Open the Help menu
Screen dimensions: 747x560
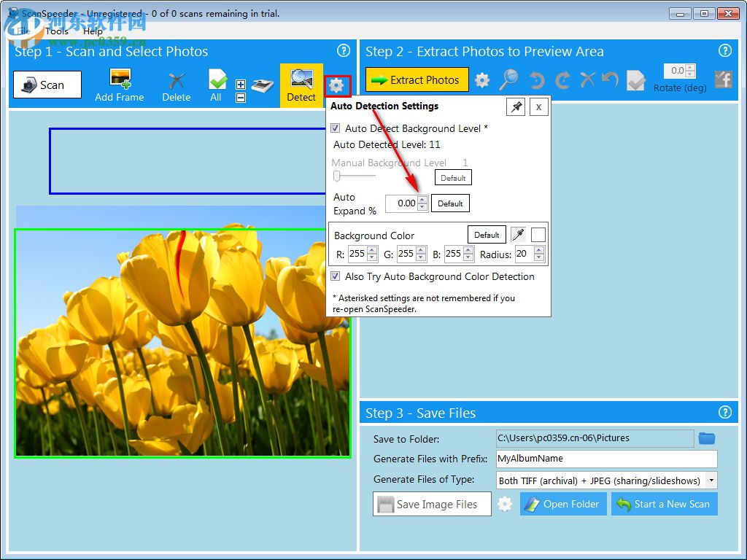tap(93, 31)
